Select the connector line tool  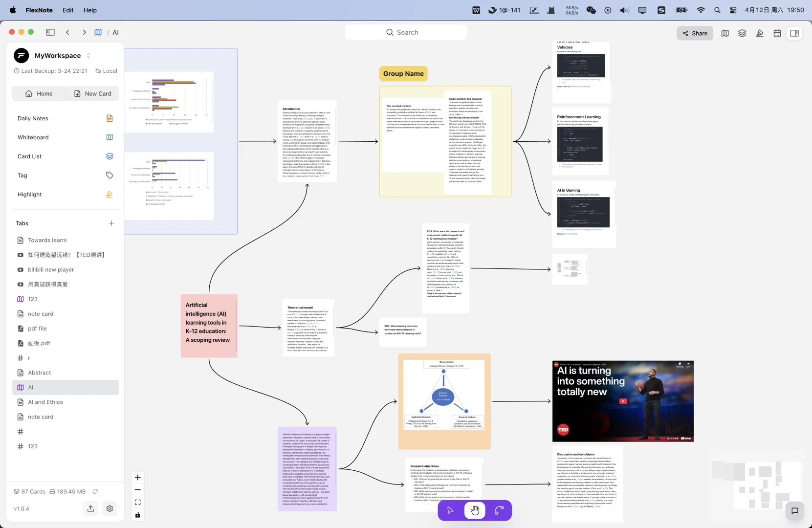tap(499, 510)
